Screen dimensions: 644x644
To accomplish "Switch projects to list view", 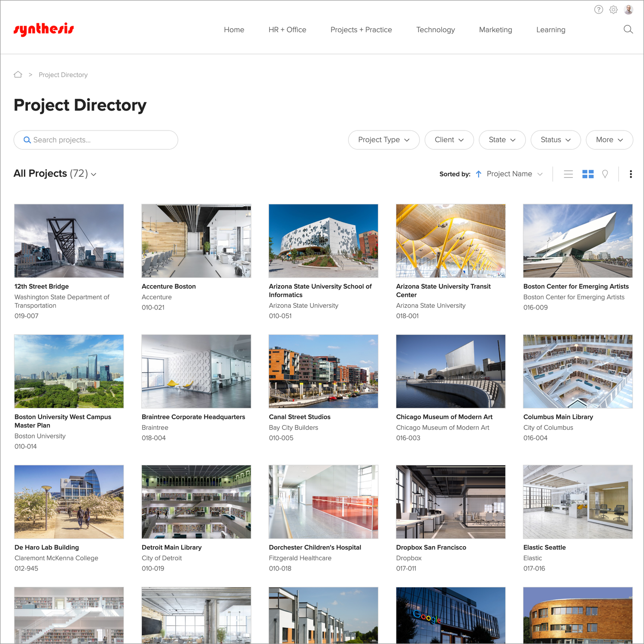I will (x=568, y=174).
